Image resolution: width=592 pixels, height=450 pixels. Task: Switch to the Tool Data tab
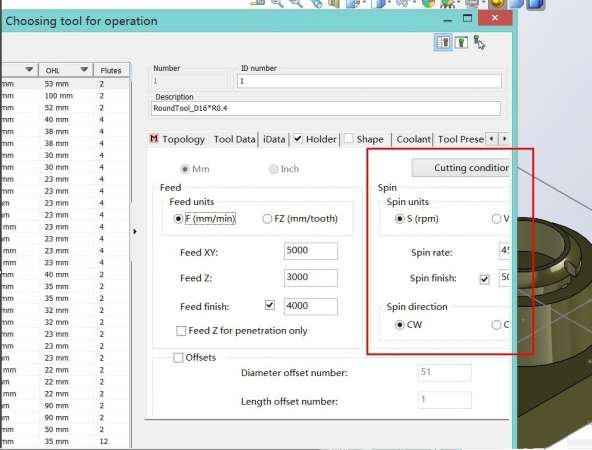pos(234,139)
